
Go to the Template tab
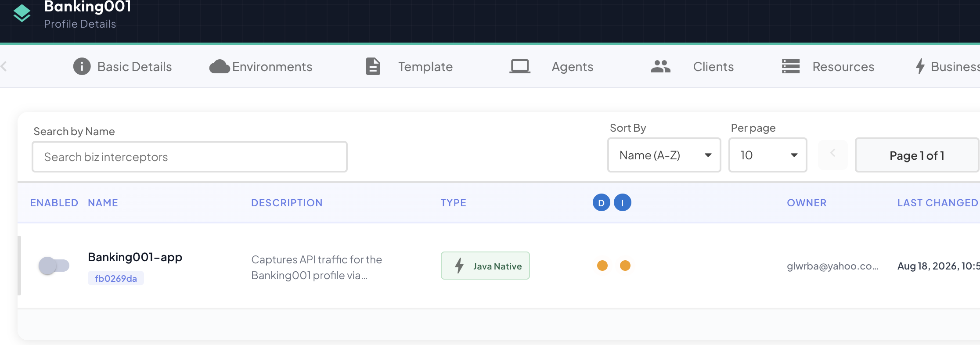click(x=409, y=67)
